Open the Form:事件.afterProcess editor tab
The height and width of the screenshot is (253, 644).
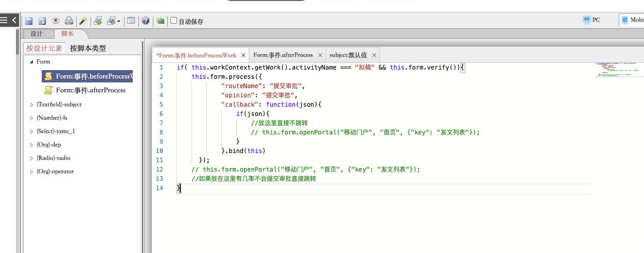tap(283, 55)
